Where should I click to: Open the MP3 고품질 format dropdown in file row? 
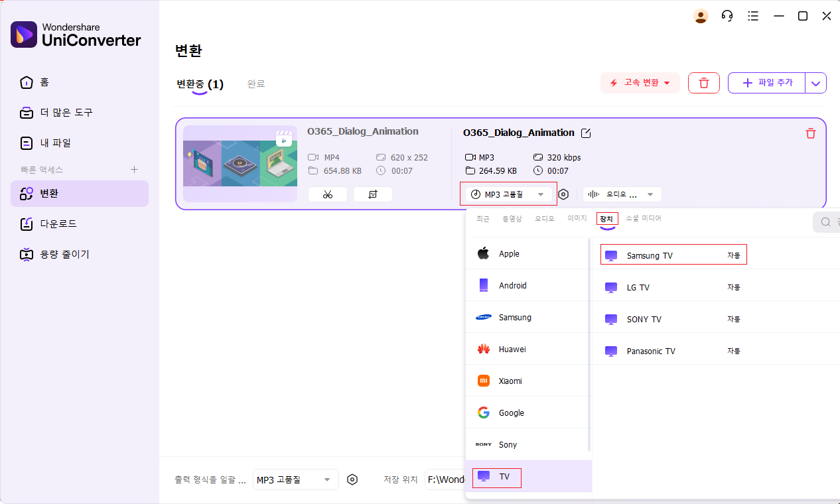[x=508, y=194]
